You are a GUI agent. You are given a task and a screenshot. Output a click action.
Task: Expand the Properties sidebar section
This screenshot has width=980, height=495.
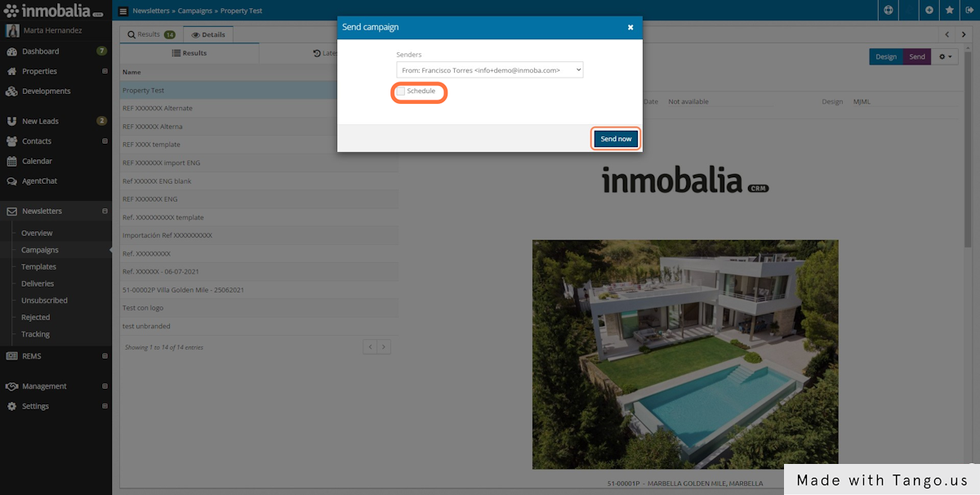click(x=105, y=72)
